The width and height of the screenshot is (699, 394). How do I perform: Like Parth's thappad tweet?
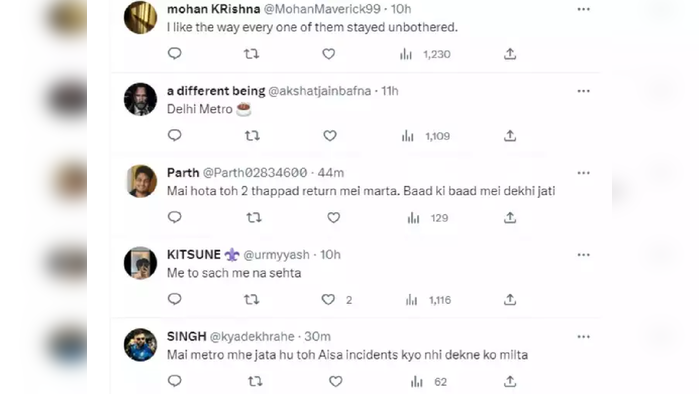[x=333, y=218]
